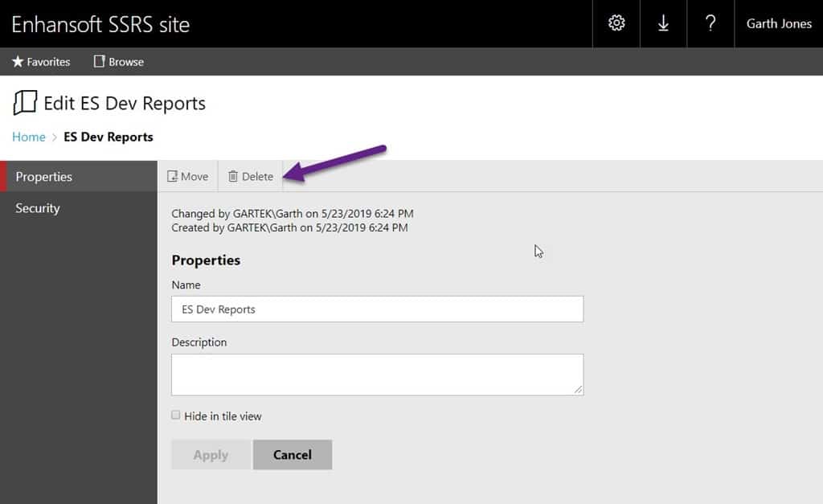Open the ES Dev Reports breadcrumb item
Image resolution: width=823 pixels, height=504 pixels.
[108, 137]
